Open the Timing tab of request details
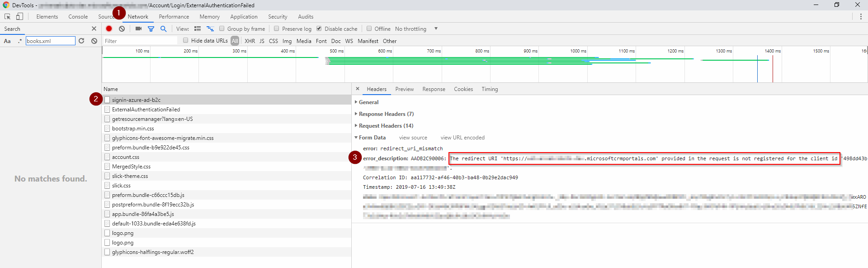Viewport: 868px width, 268px height. click(489, 89)
